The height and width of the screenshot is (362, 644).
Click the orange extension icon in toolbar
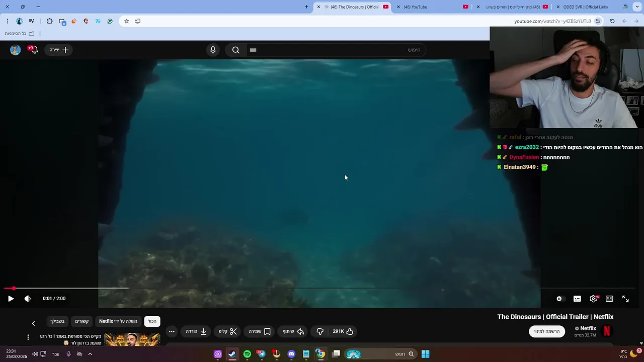(x=74, y=21)
